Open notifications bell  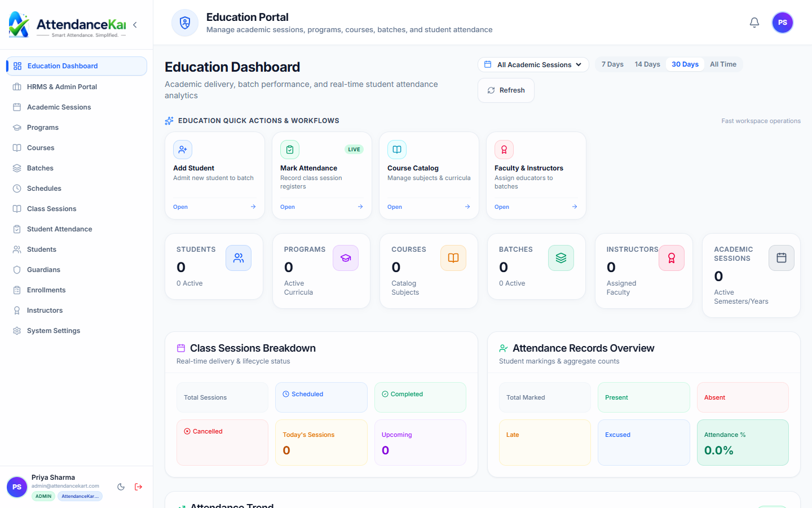pyautogui.click(x=754, y=23)
